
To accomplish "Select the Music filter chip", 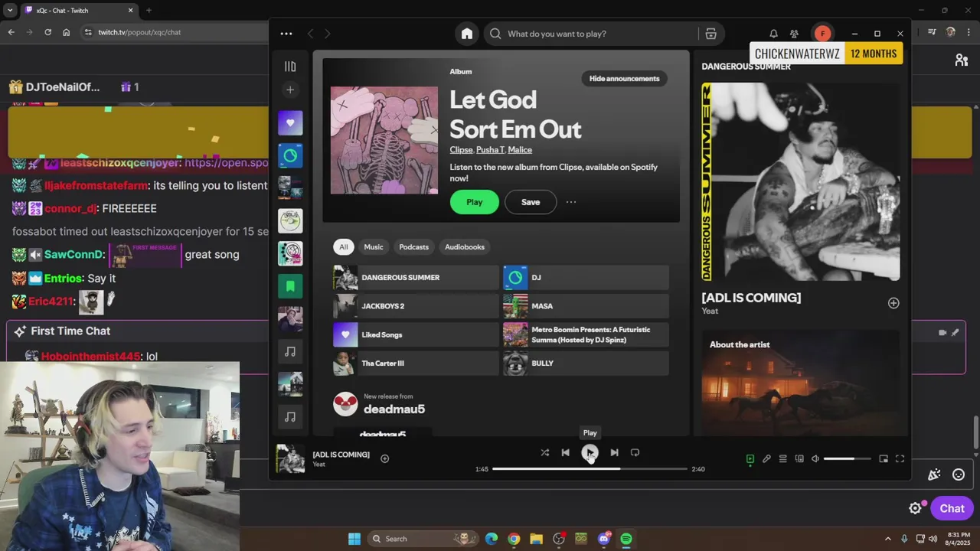I will click(374, 247).
